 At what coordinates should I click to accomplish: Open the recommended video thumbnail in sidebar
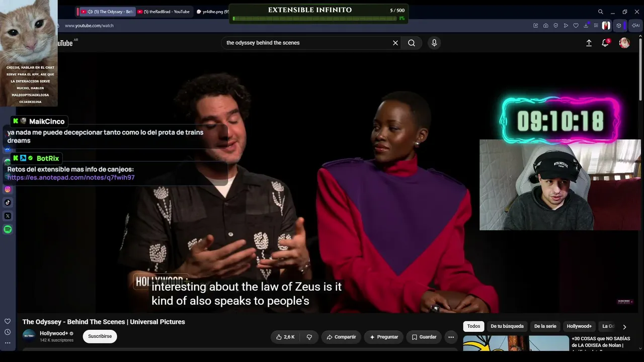pyautogui.click(x=516, y=343)
